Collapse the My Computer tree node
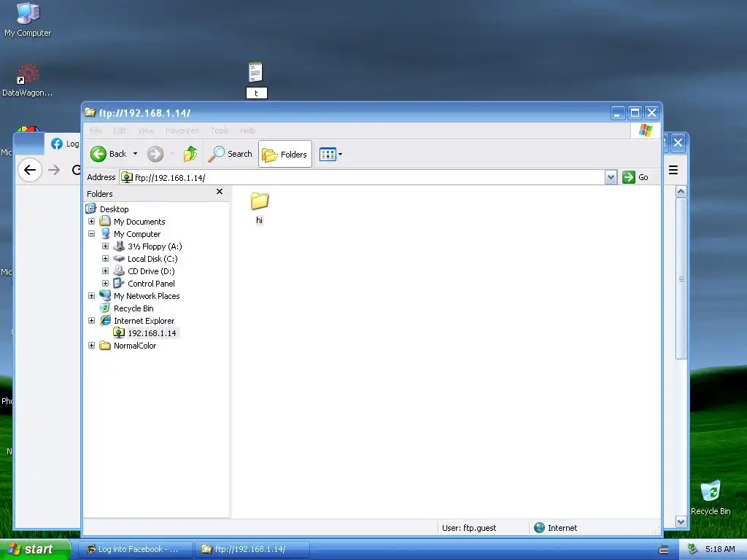Screen dimensions: 747x560 (91, 234)
